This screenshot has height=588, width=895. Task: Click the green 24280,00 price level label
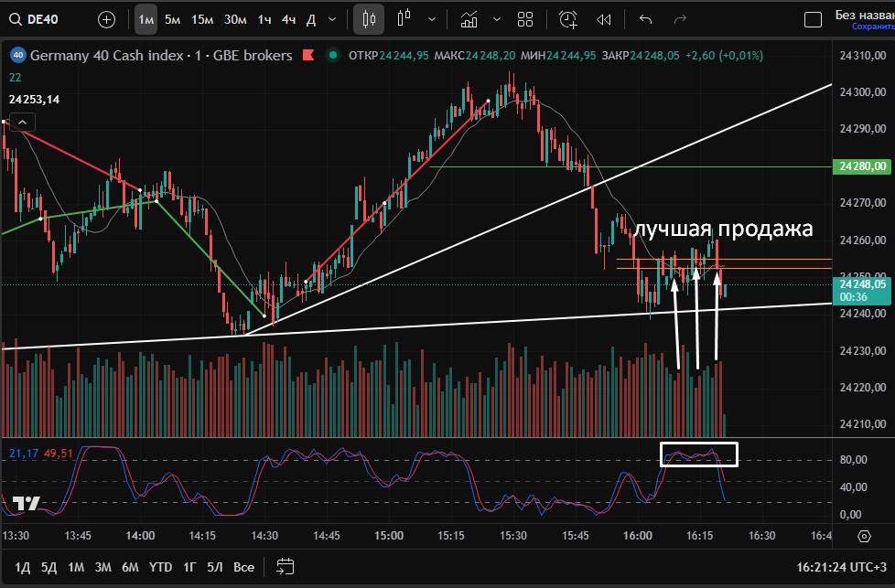tap(861, 166)
